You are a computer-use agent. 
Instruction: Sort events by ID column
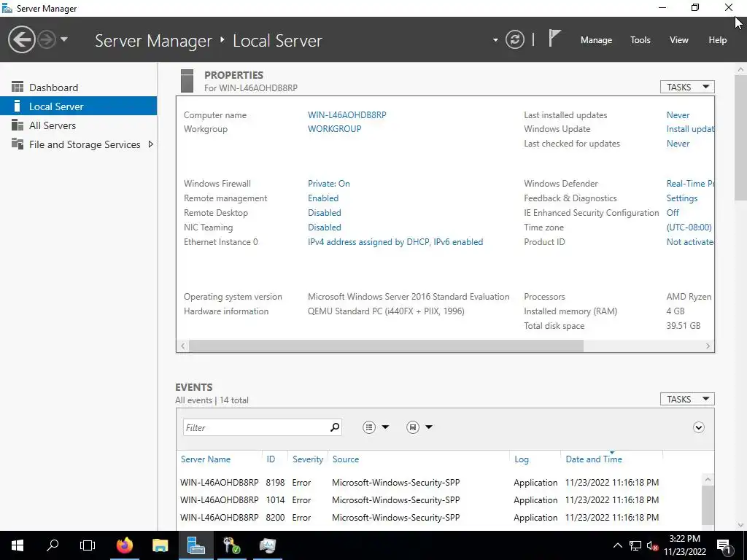[x=271, y=459]
